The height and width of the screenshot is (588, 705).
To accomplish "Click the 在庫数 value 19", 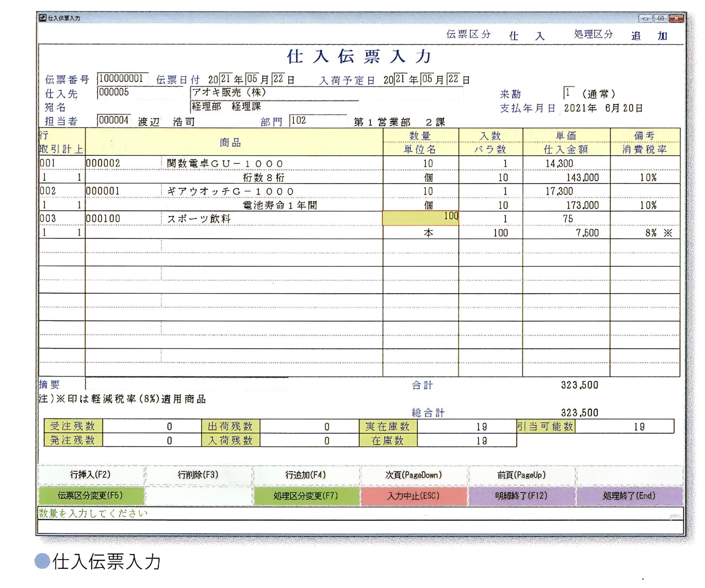I will (467, 440).
